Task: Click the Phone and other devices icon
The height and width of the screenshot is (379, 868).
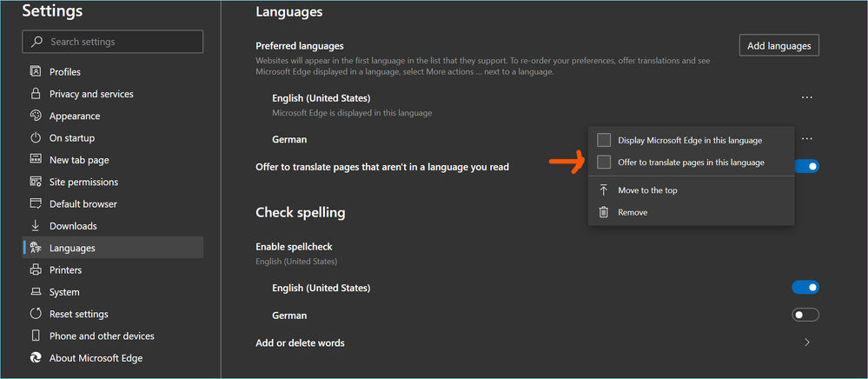Action: tap(36, 336)
